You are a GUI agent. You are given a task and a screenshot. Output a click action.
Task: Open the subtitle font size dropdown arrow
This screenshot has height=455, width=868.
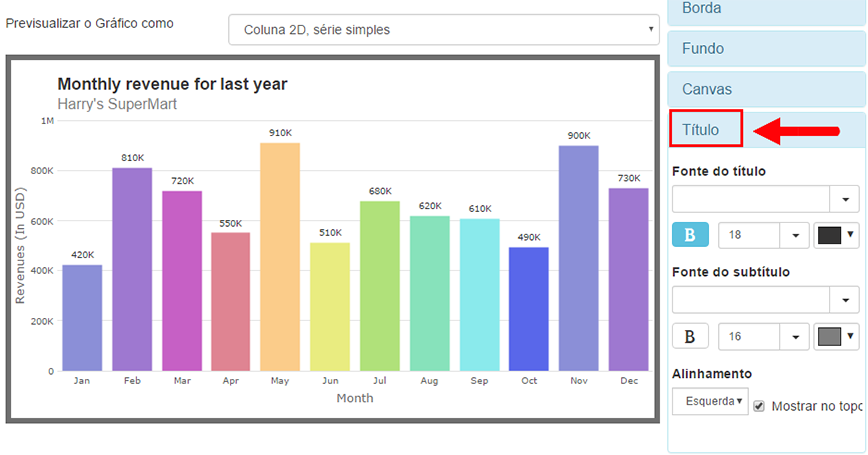[795, 336]
